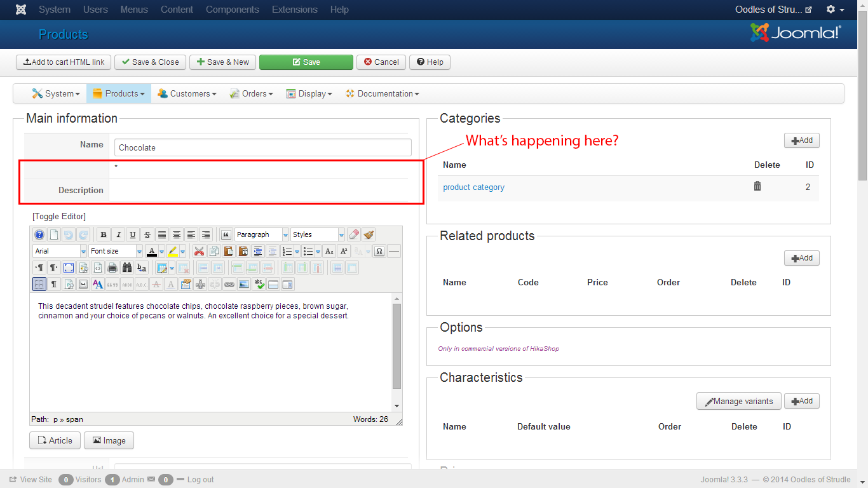This screenshot has width=868, height=488.
Task: Click the Paste clipboard icon
Action: click(228, 251)
